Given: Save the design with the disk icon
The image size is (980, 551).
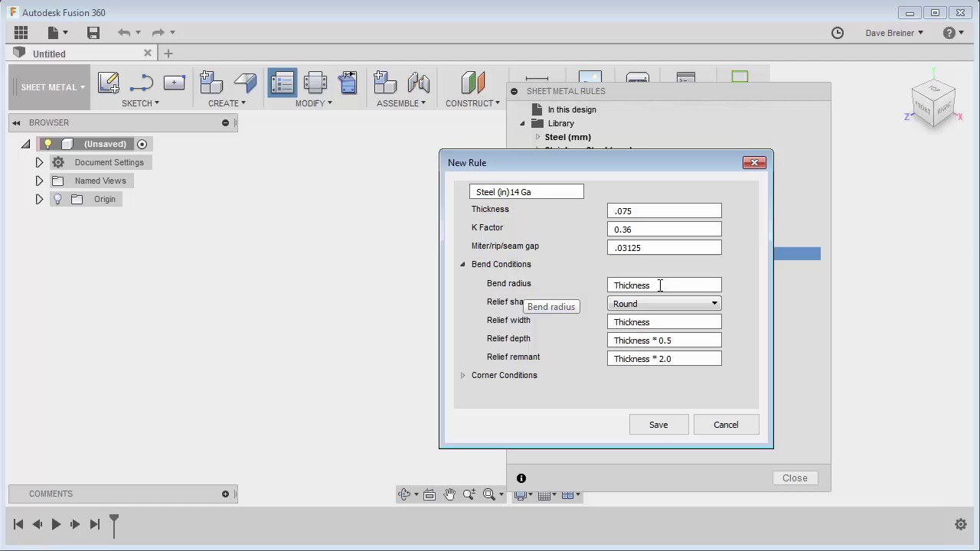Looking at the screenshot, I should (93, 32).
